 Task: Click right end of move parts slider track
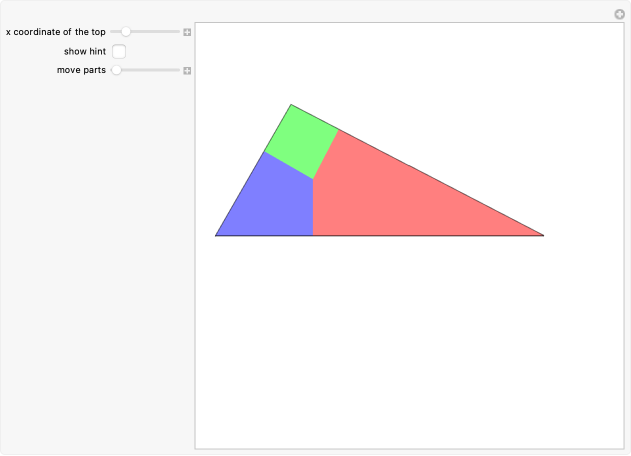(x=177, y=70)
